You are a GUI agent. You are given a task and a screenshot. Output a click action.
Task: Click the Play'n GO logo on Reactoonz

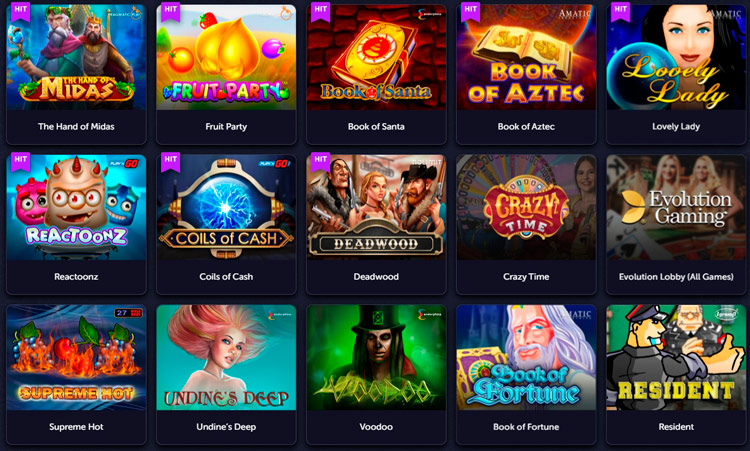124,164
